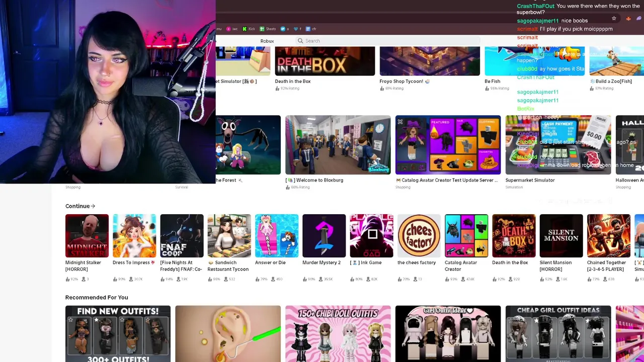This screenshot has width=644, height=362.
Task: Expand the Continue section arrow
Action: pos(93,206)
